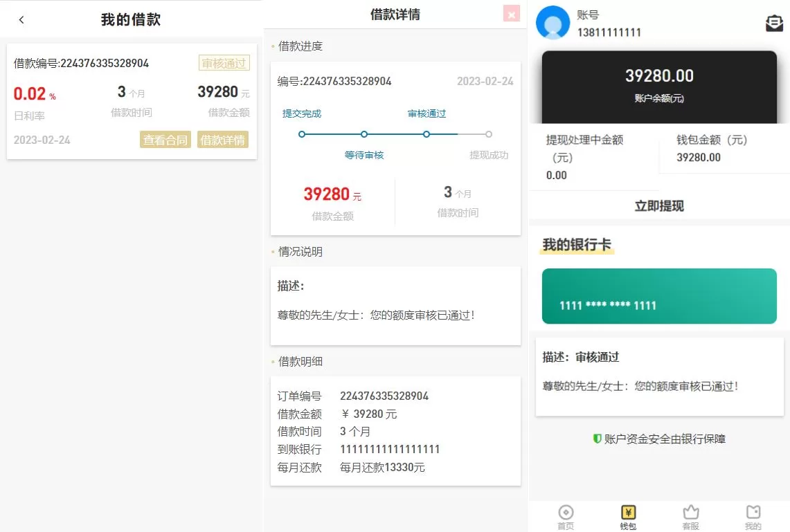Screen dimensions: 790x532
Task: Click the 等待审核 progress step node
Action: tap(363, 134)
